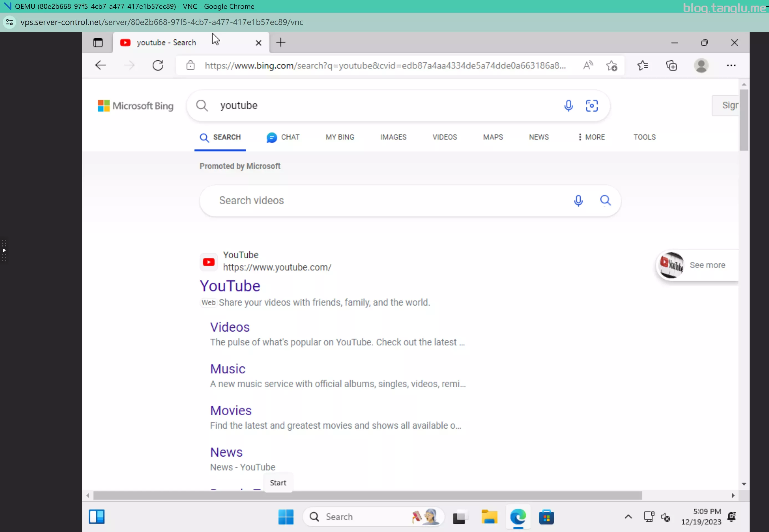Click the profile avatar icon
Viewport: 769px width, 532px height.
click(x=701, y=65)
